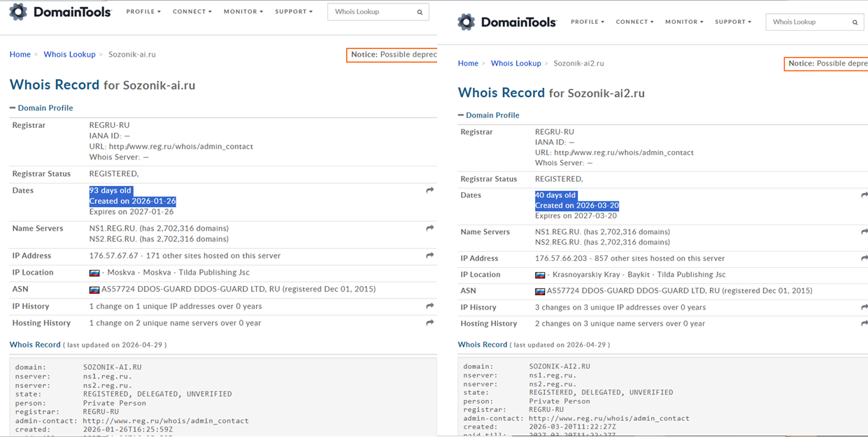Image resolution: width=868 pixels, height=437 pixels.
Task: Click arrow icon in Sozonik-ai2.ru Dates row
Action: click(864, 195)
